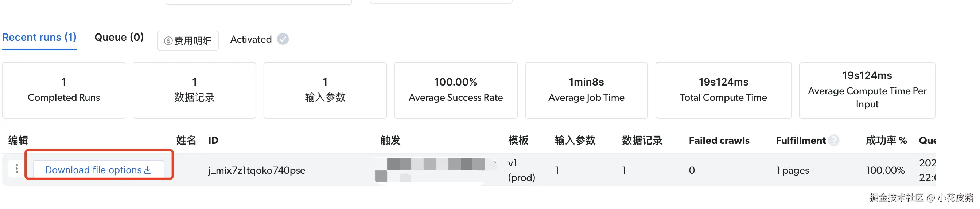Click the Activated checkmark icon
Viewport: 980px width, 209px height.
pyautogui.click(x=283, y=39)
